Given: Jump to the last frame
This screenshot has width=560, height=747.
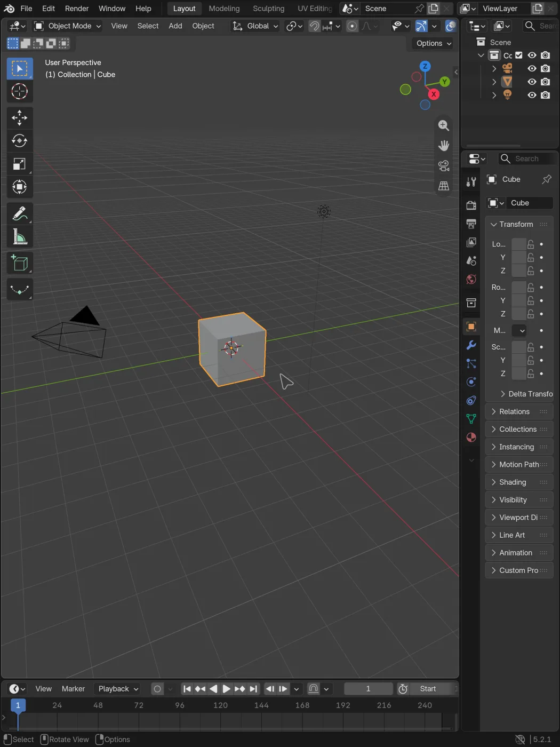Looking at the screenshot, I should pos(253,689).
